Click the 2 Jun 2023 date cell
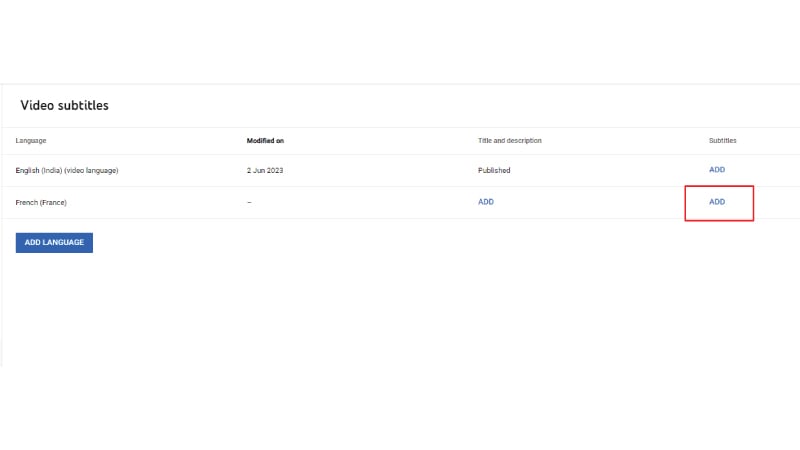The width and height of the screenshot is (800, 450). [265, 170]
